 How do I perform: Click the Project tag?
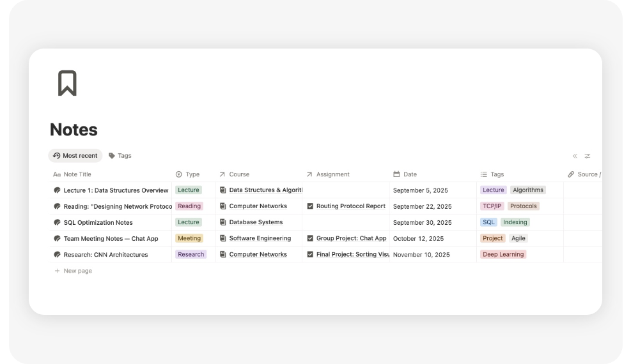(492, 238)
